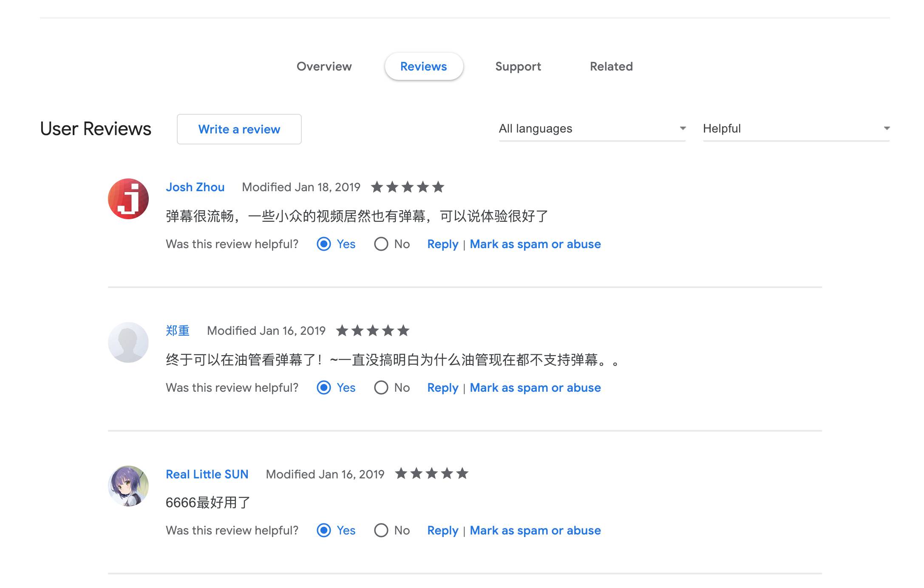The image size is (924, 588).
Task: Select No for Josh Zhou's review helpfulness
Action: (x=381, y=244)
